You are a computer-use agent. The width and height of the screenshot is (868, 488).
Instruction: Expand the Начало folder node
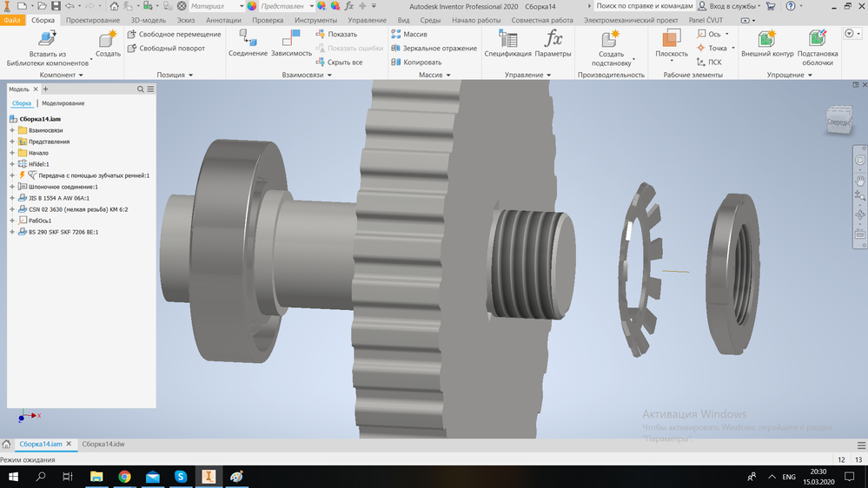(x=12, y=153)
